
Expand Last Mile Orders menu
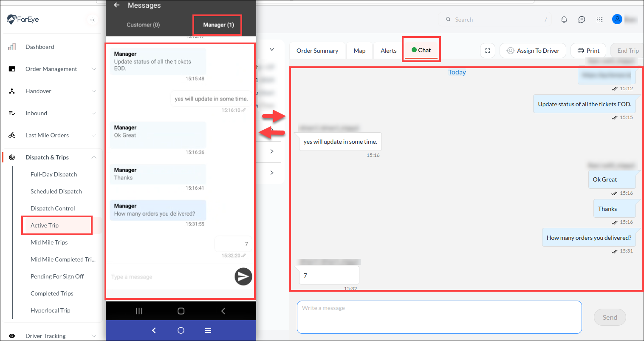click(x=94, y=135)
